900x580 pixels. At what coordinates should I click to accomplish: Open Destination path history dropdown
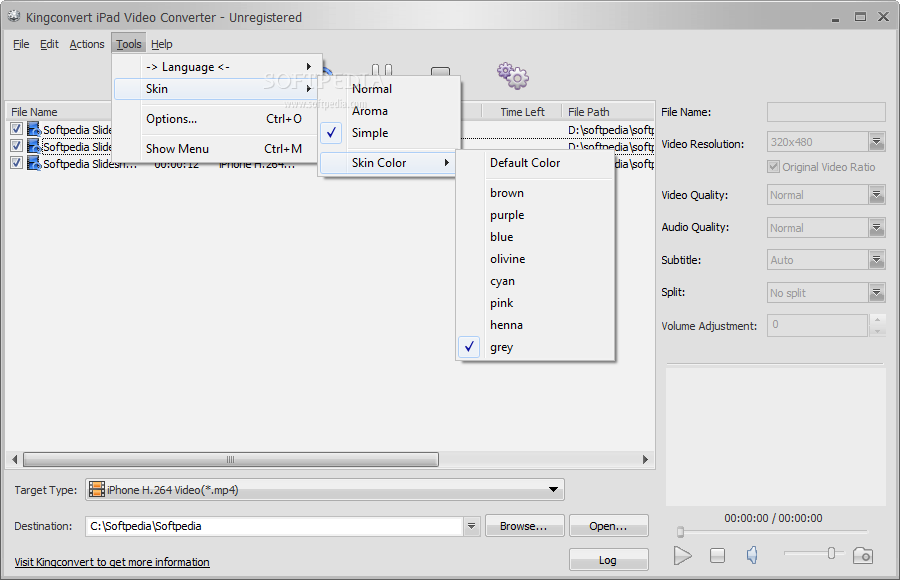[471, 526]
